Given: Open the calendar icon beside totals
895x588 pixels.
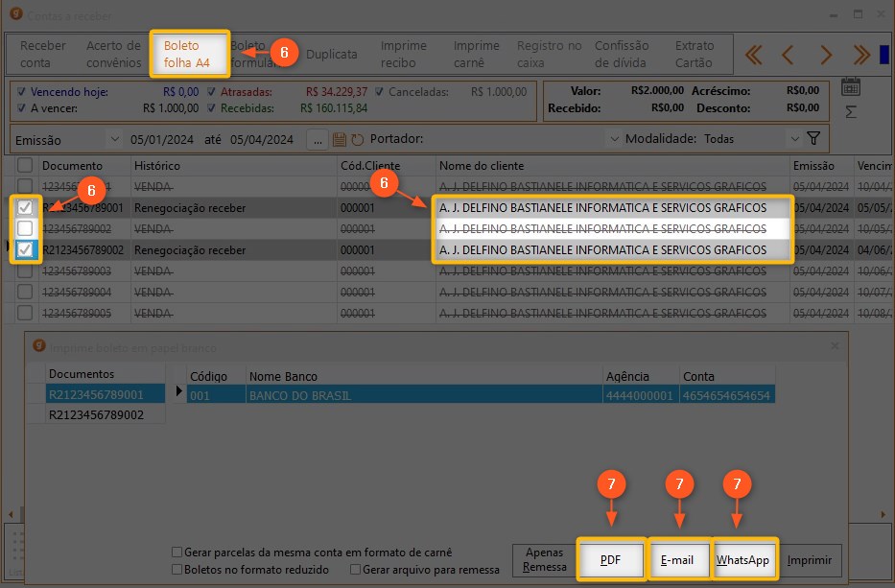Looking at the screenshot, I should 850,87.
